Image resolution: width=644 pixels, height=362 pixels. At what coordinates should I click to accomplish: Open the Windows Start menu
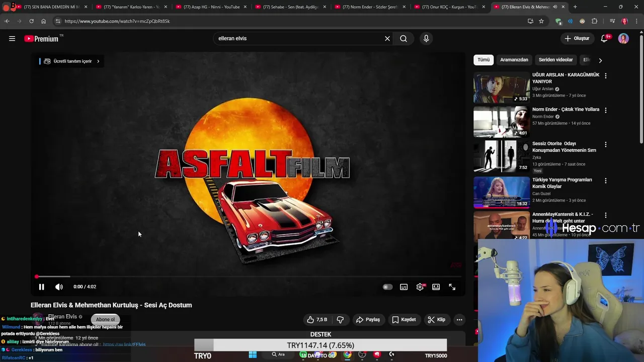point(253,354)
